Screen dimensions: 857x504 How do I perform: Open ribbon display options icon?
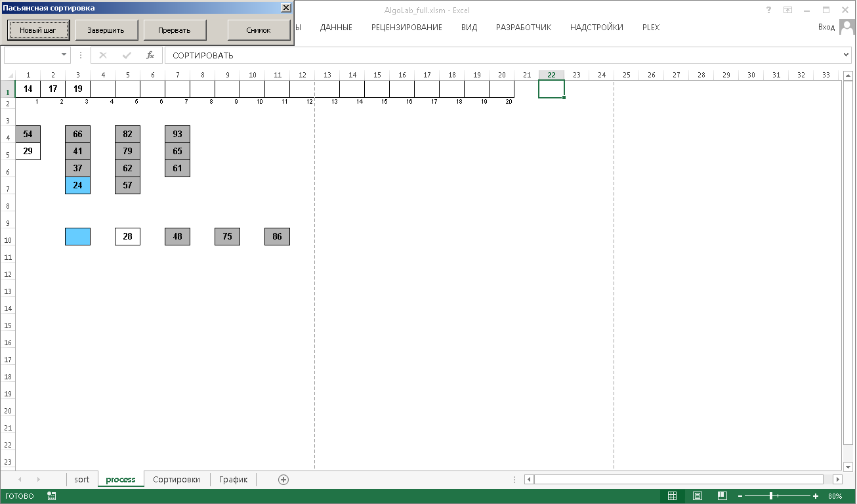coord(787,10)
